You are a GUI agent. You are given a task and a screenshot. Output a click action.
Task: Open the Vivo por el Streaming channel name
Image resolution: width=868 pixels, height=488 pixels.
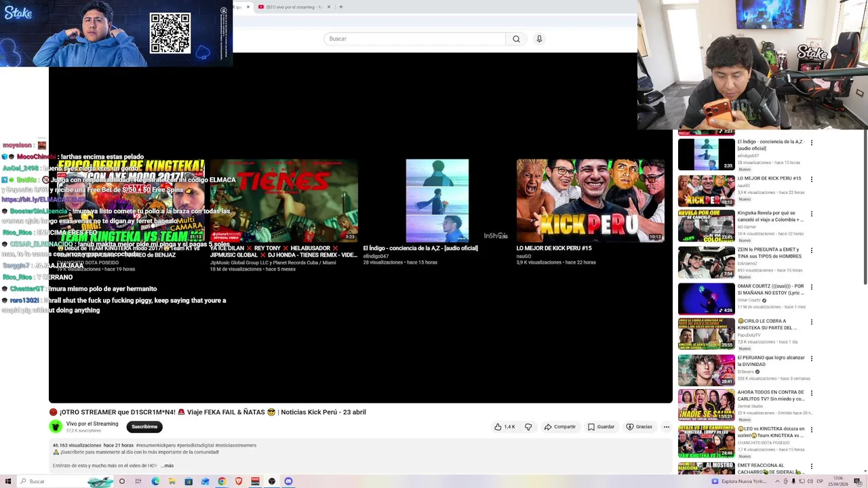pyautogui.click(x=92, y=424)
